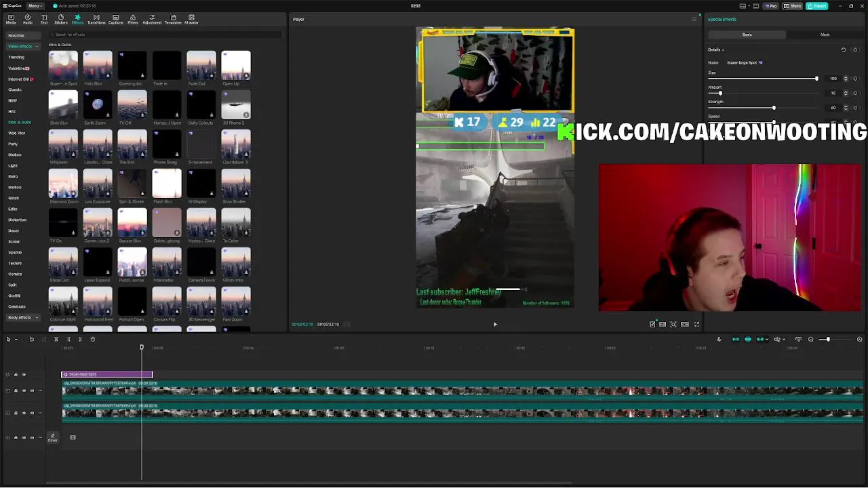868x488 pixels.
Task: Click the trim right of playhead icon
Action: pyautogui.click(x=80, y=339)
